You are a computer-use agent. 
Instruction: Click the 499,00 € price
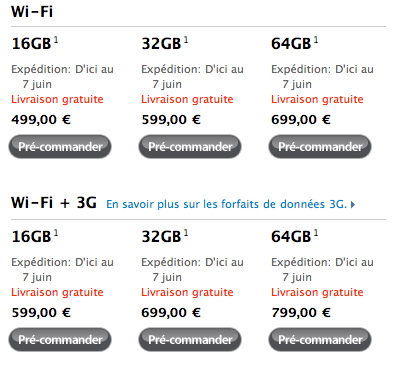(x=41, y=119)
